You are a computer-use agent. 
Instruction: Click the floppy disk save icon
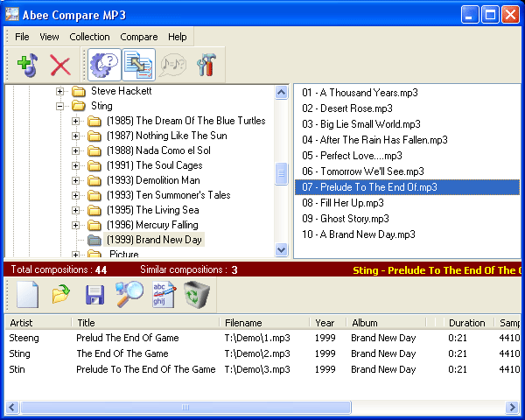click(94, 295)
